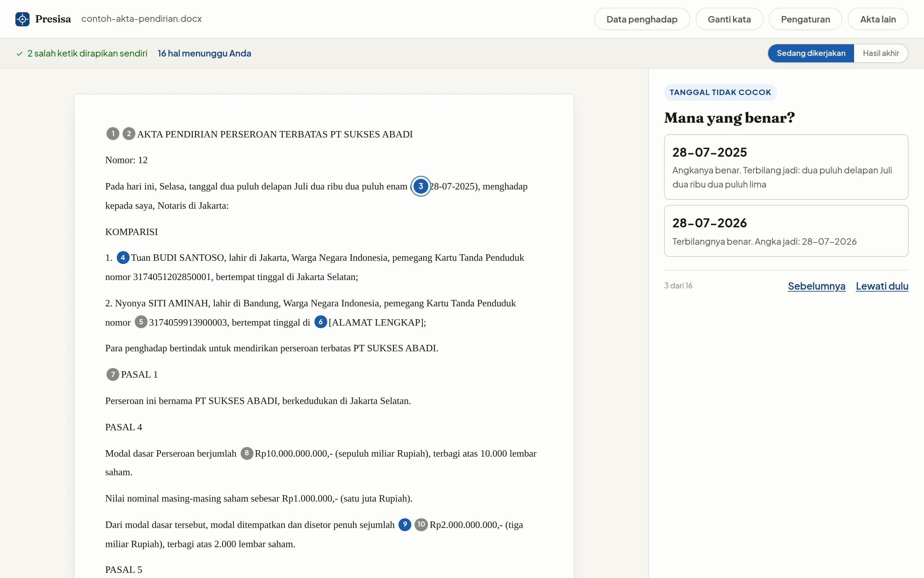The width and height of the screenshot is (924, 578).
Task: Click the TANGGAL TIDAK COCOK label
Action: (720, 92)
